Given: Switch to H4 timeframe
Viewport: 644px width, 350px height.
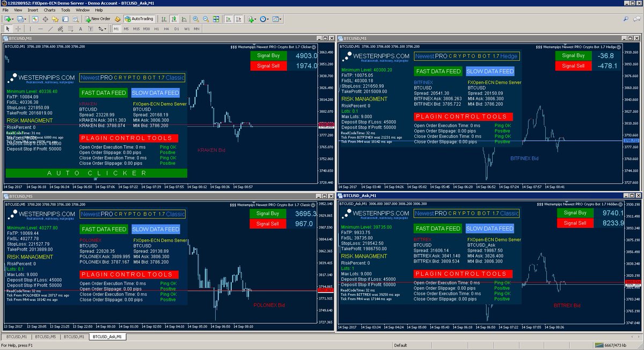Looking at the screenshot, I should (x=166, y=29).
